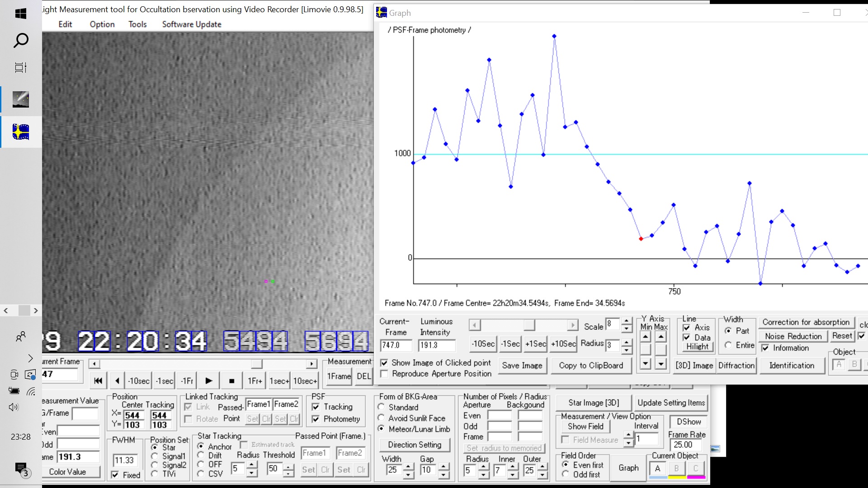This screenshot has width=868, height=488.
Task: Toggle Show Image of Clicked point checkbox
Action: click(x=384, y=363)
